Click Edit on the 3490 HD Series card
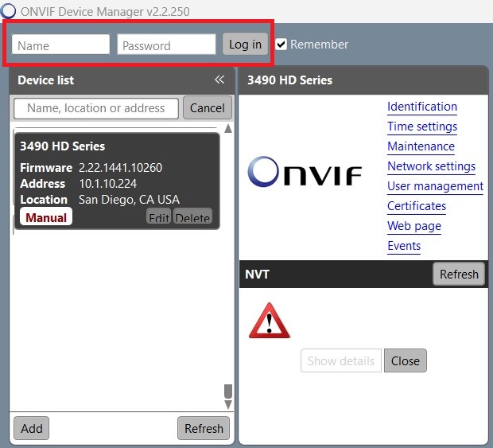The image size is (493, 448). [159, 216]
